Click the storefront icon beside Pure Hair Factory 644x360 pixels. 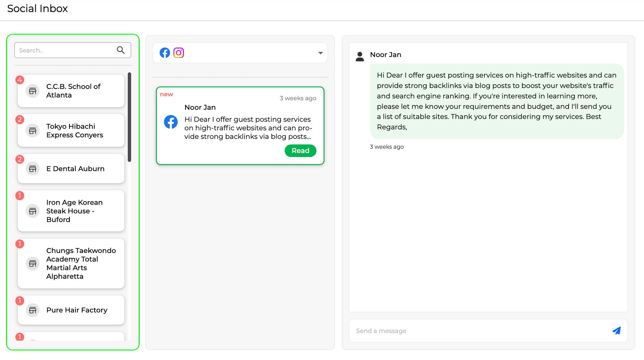(33, 310)
